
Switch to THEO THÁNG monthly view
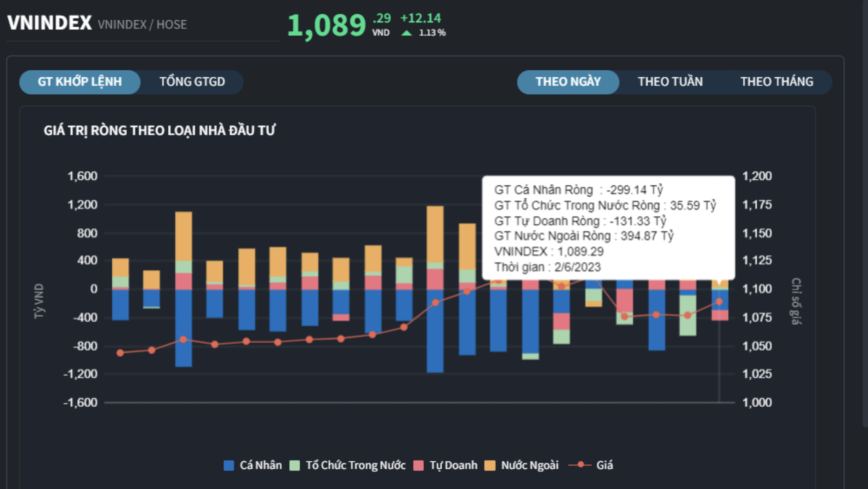pyautogui.click(x=777, y=82)
